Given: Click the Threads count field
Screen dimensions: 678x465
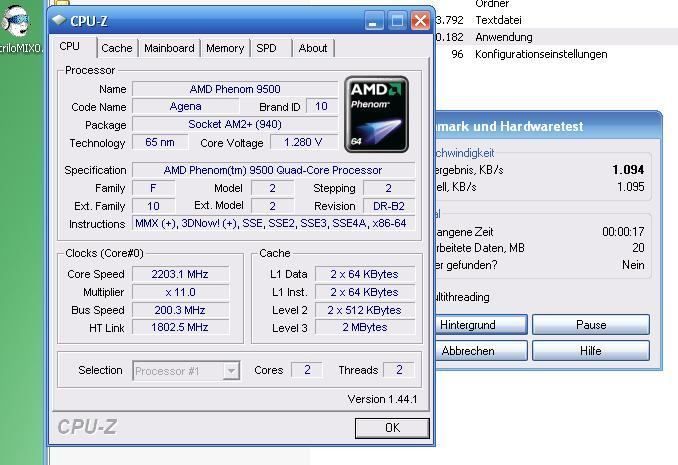Looking at the screenshot, I should pyautogui.click(x=399, y=370).
